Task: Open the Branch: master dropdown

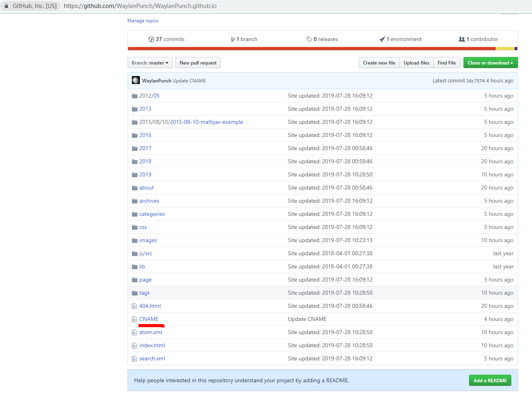Action: [x=150, y=63]
